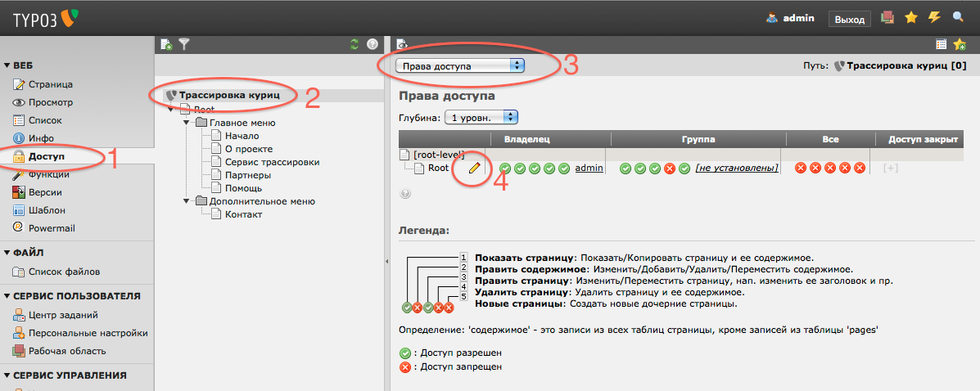Select Сервис трассировки page in tree

point(272,162)
